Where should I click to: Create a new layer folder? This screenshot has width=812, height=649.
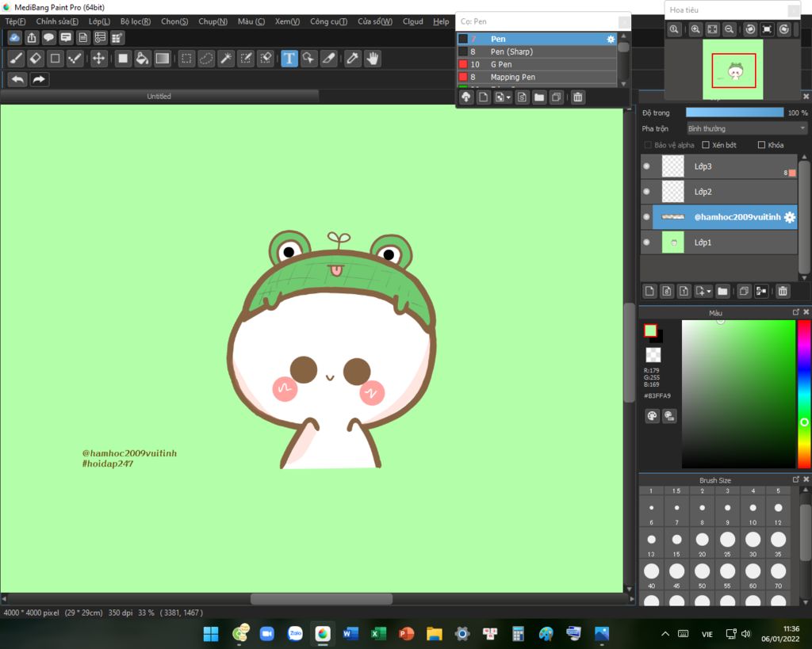722,292
